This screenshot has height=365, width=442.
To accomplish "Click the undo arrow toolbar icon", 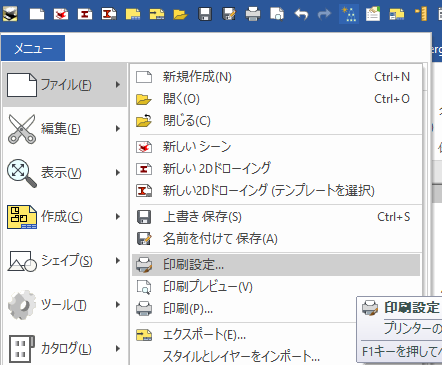I will 301,14.
